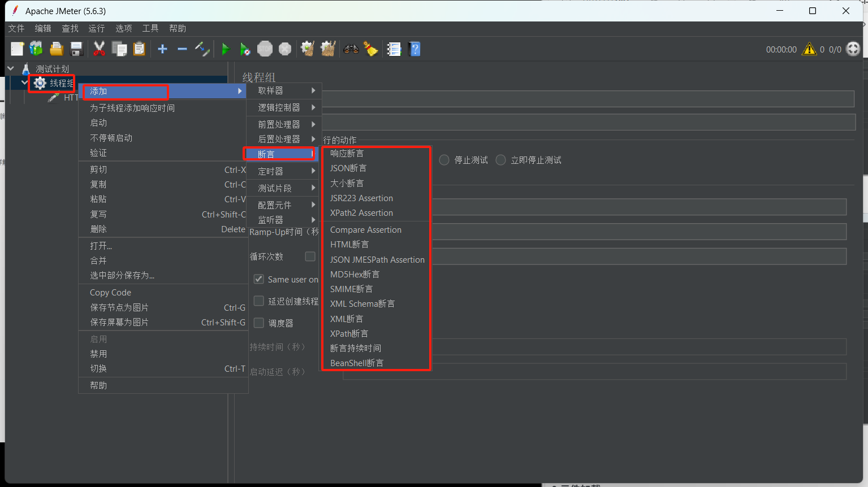Viewport: 868px width, 487px height.
Task: Expand the 添加 submenu entry
Action: [162, 91]
